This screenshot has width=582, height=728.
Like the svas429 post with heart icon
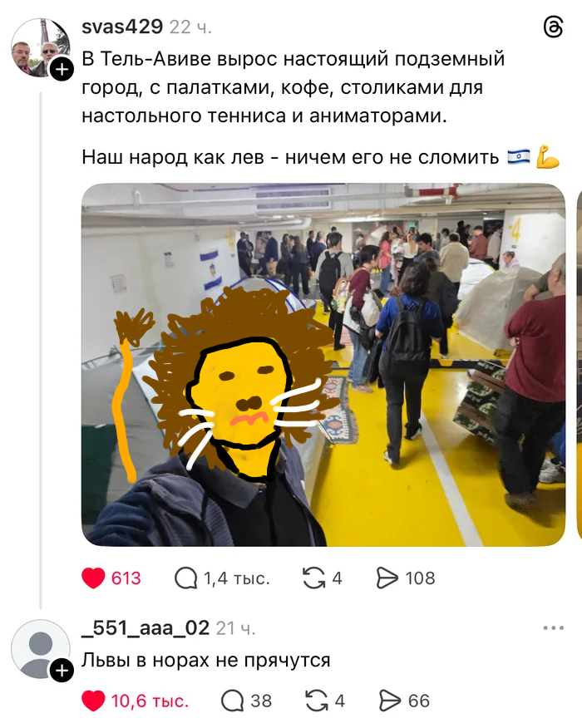(93, 578)
